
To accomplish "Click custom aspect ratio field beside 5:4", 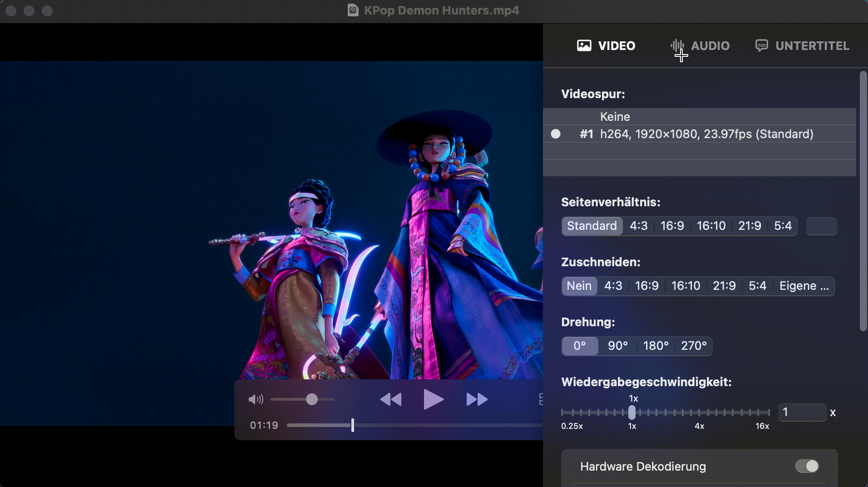I will [x=821, y=226].
